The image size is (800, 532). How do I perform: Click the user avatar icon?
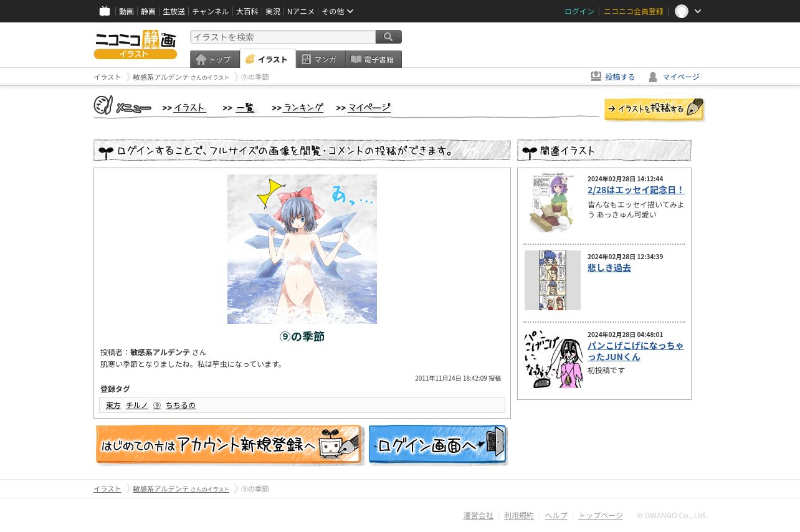[x=682, y=11]
